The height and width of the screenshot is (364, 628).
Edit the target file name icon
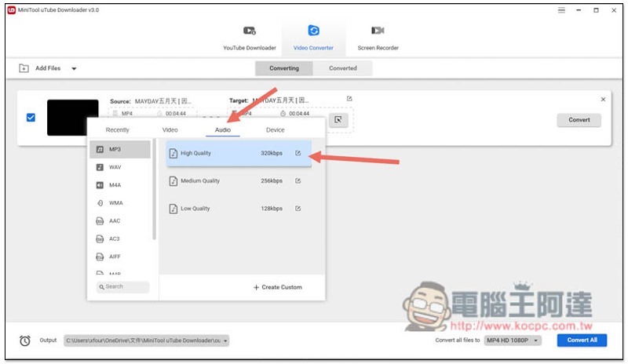[x=349, y=99]
